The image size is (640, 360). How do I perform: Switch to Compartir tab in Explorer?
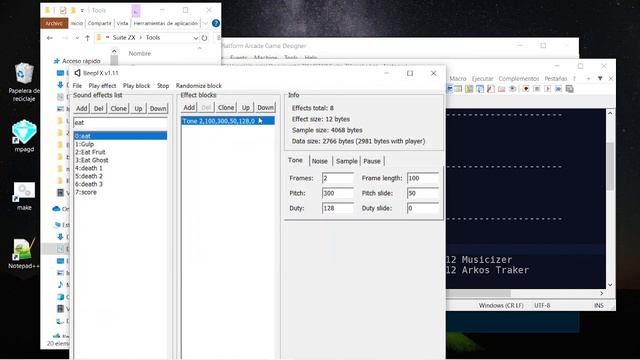coord(99,23)
